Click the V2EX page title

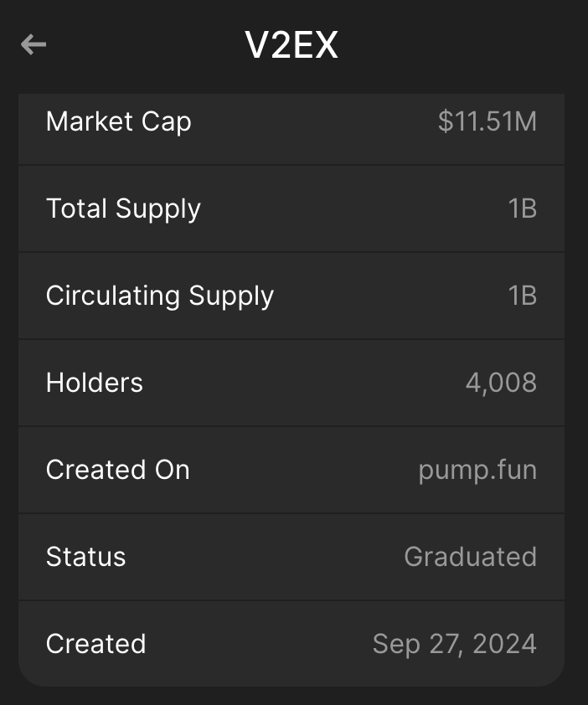coord(291,45)
